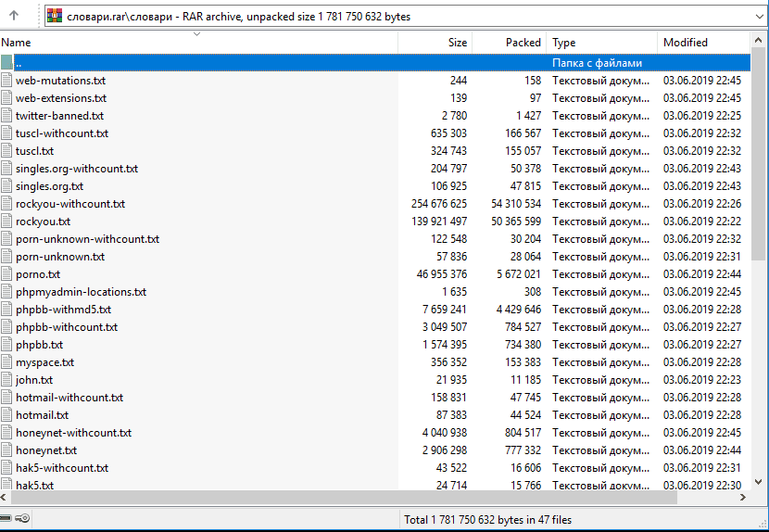Sort files by Name column

[x=185, y=43]
